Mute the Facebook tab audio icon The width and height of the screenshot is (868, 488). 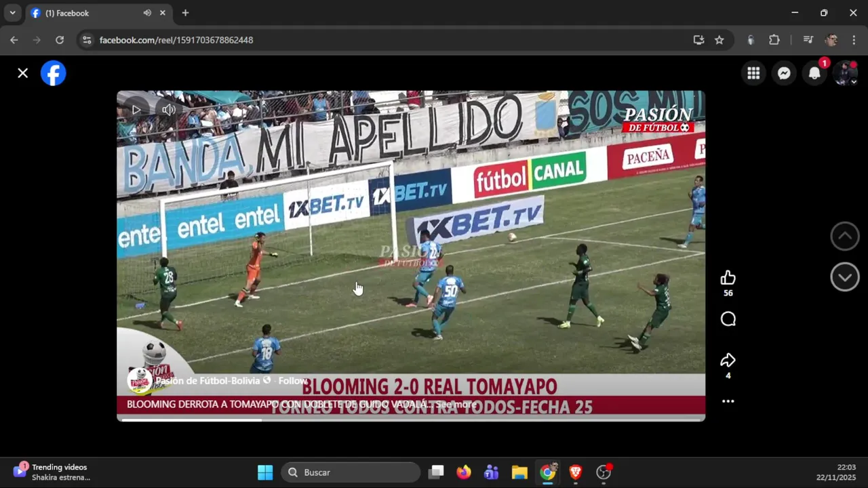[x=147, y=13]
